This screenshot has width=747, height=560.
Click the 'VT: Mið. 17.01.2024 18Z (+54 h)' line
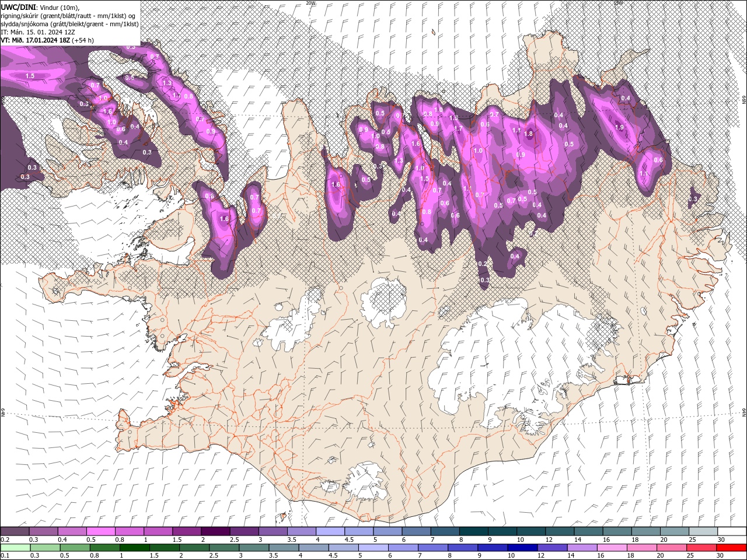pos(48,40)
